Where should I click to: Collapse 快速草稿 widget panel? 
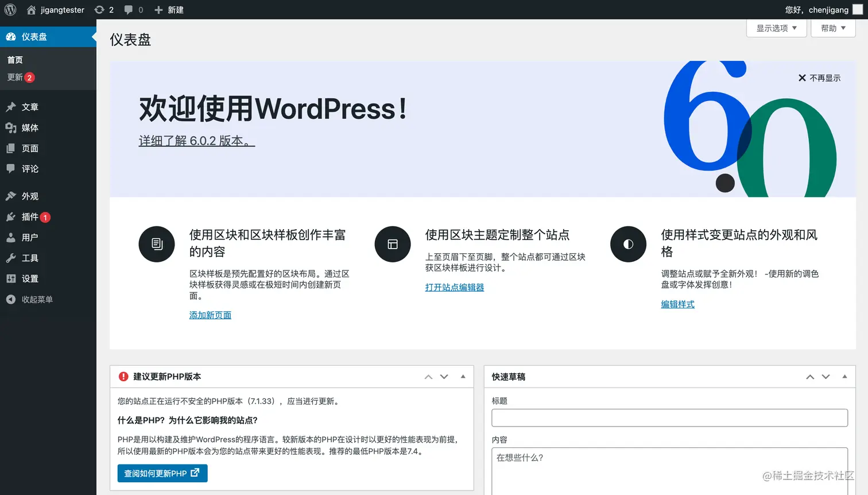click(844, 377)
